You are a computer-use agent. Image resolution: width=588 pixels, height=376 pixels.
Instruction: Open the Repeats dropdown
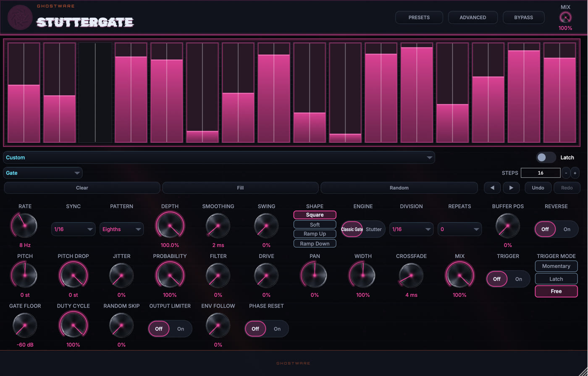(459, 229)
